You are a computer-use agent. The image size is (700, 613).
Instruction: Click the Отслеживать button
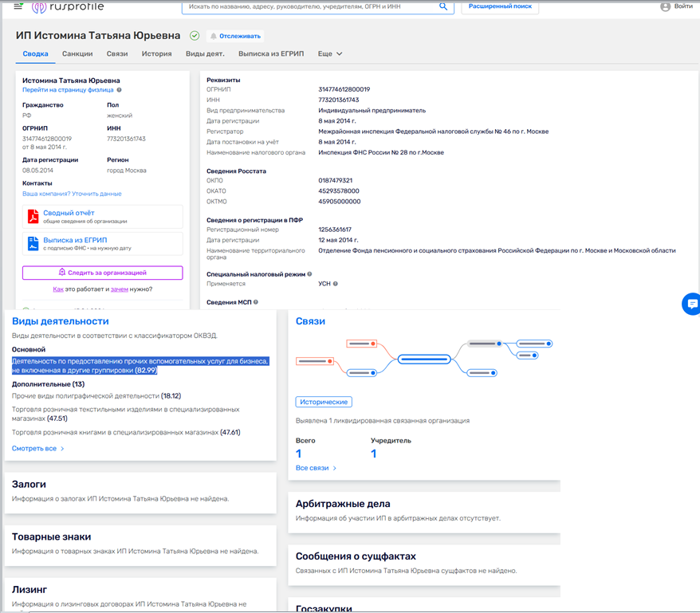point(235,36)
